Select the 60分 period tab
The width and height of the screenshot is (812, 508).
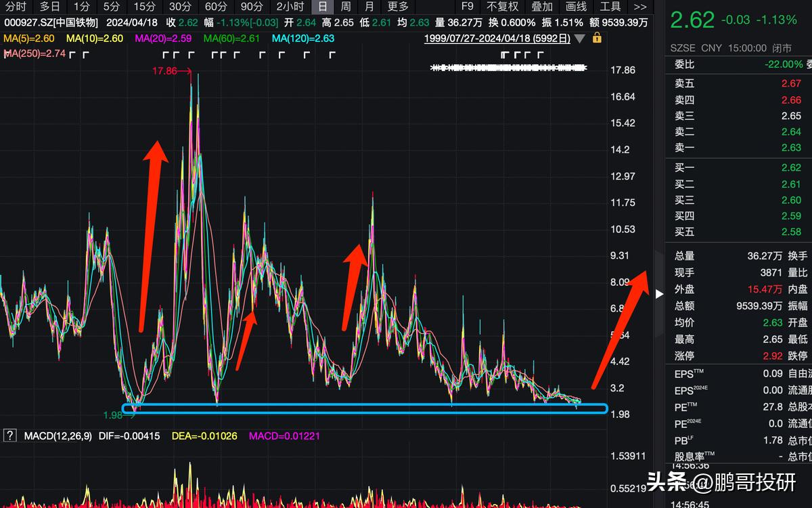pyautogui.click(x=216, y=7)
